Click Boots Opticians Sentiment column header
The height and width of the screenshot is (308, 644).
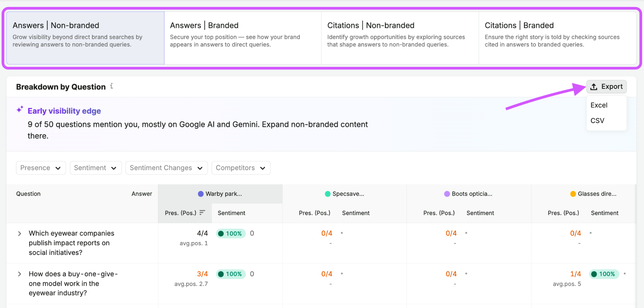tap(480, 213)
